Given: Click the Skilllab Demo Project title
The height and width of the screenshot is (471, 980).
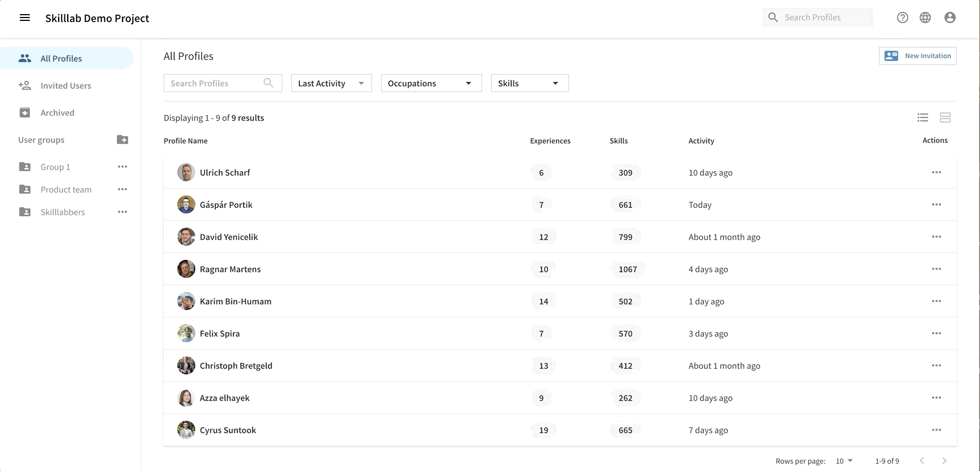Looking at the screenshot, I should pos(97,18).
